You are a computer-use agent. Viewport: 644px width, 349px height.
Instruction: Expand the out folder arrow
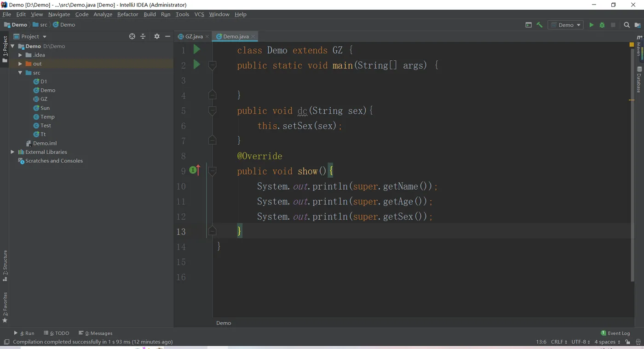point(20,64)
